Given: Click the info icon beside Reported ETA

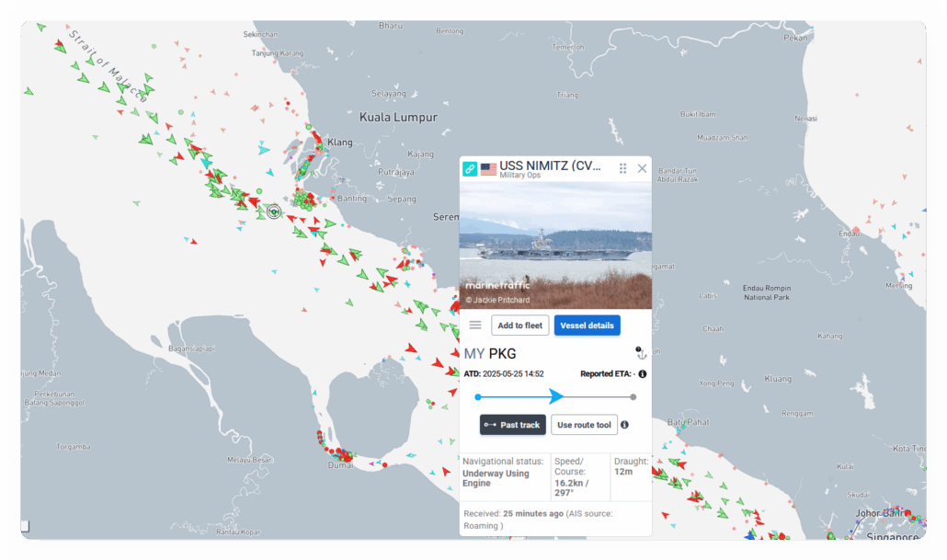Looking at the screenshot, I should click(642, 374).
